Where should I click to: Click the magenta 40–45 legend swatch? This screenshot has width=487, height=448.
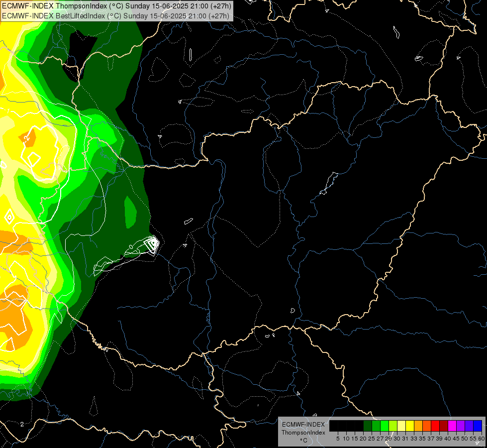[x=452, y=426]
